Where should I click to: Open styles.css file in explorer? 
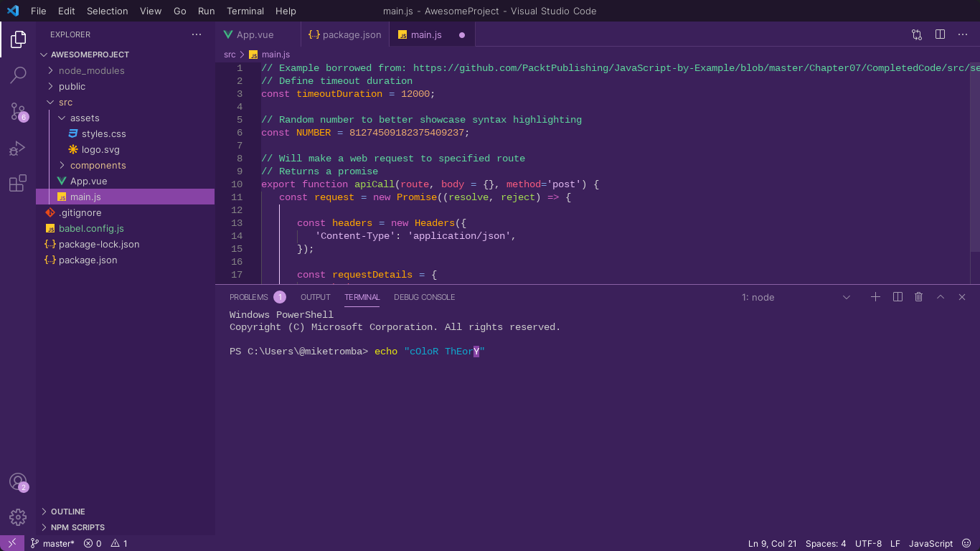point(104,133)
